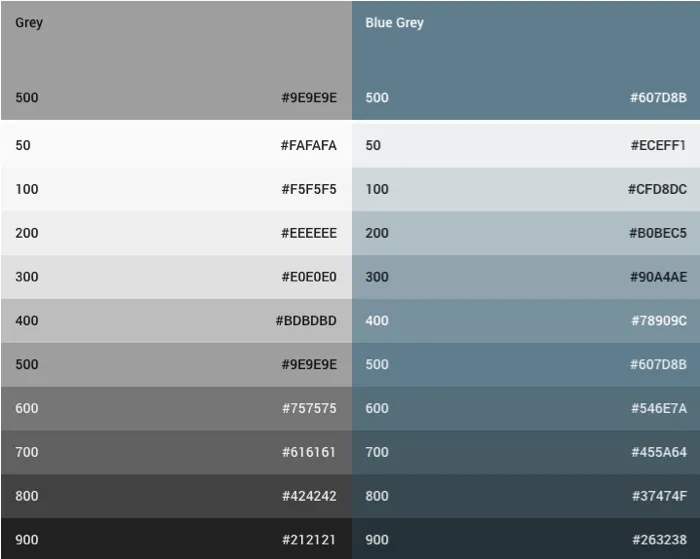Click the "600" label next to #546E7A
Viewport: 700px width, 559px height.
377,408
